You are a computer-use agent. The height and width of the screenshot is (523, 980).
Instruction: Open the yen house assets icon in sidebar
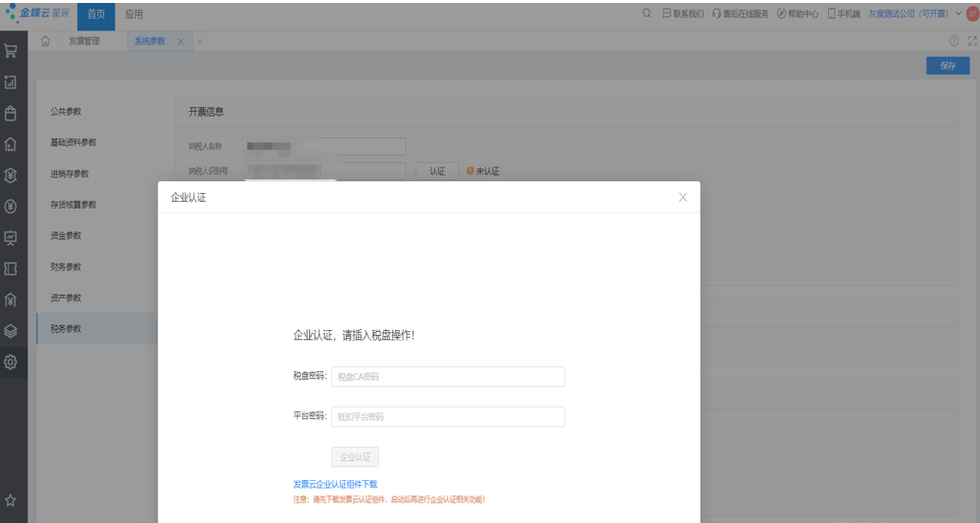[x=11, y=300]
